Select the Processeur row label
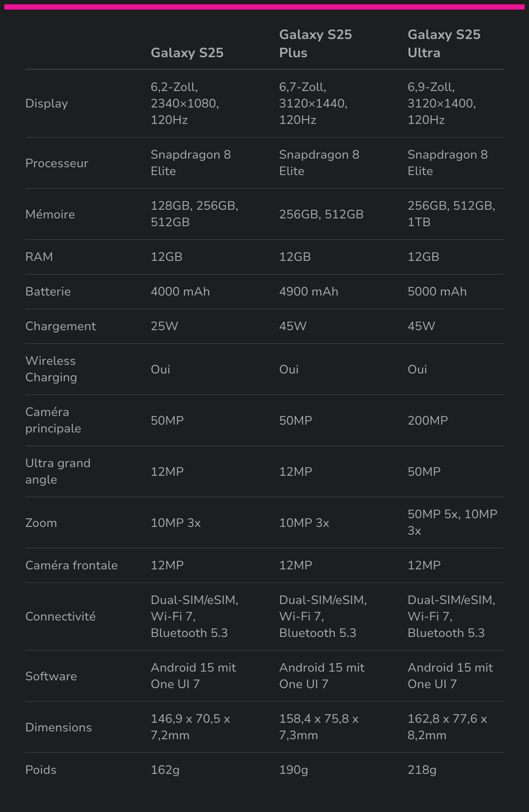This screenshot has height=812, width=529. [57, 163]
